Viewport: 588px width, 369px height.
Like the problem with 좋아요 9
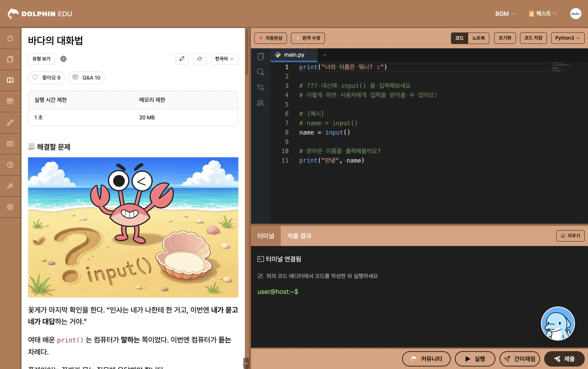(x=47, y=78)
